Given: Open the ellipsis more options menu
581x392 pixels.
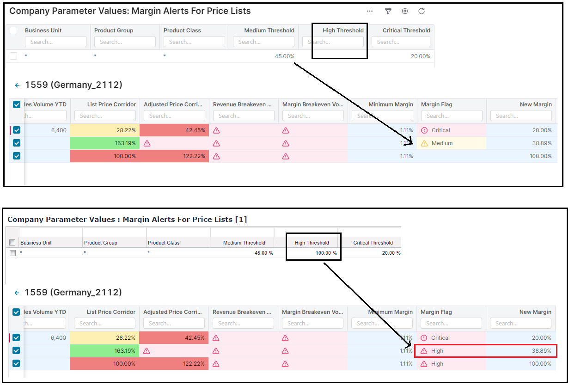Looking at the screenshot, I should tap(370, 11).
